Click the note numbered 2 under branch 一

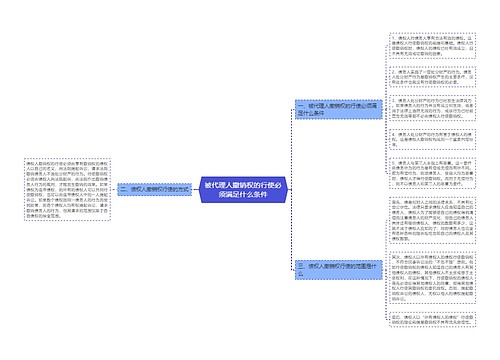pos(432,77)
